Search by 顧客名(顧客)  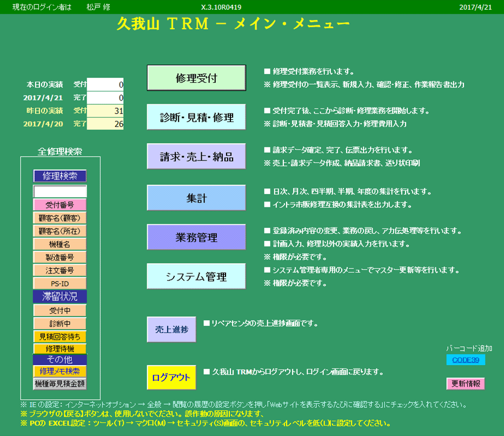tap(60, 218)
